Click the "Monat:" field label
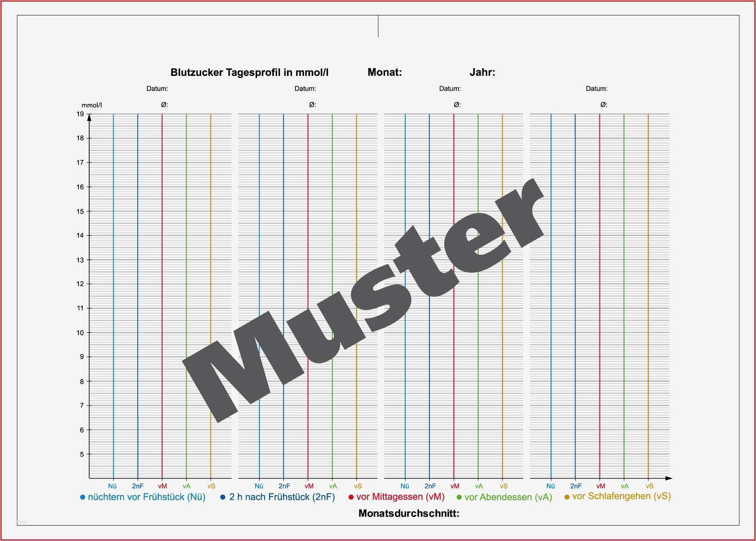The height and width of the screenshot is (541, 756). coord(385,72)
